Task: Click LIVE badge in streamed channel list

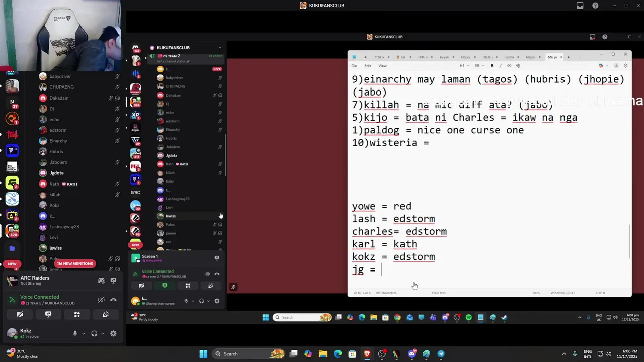Action: pos(217,69)
